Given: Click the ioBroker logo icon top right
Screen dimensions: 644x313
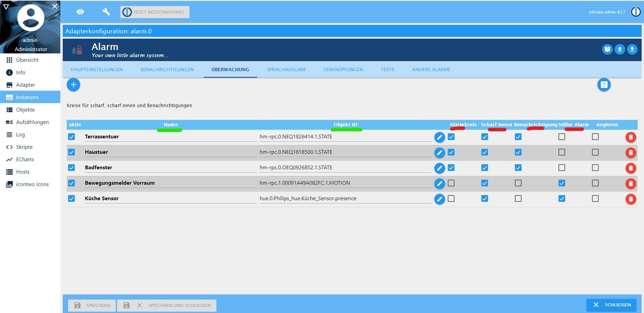Looking at the screenshot, I should tap(636, 12).
